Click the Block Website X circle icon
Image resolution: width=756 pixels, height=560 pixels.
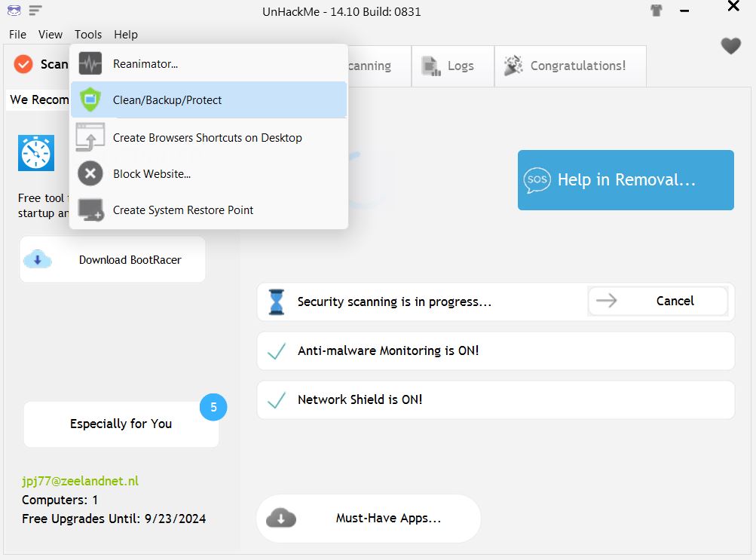[x=90, y=173]
